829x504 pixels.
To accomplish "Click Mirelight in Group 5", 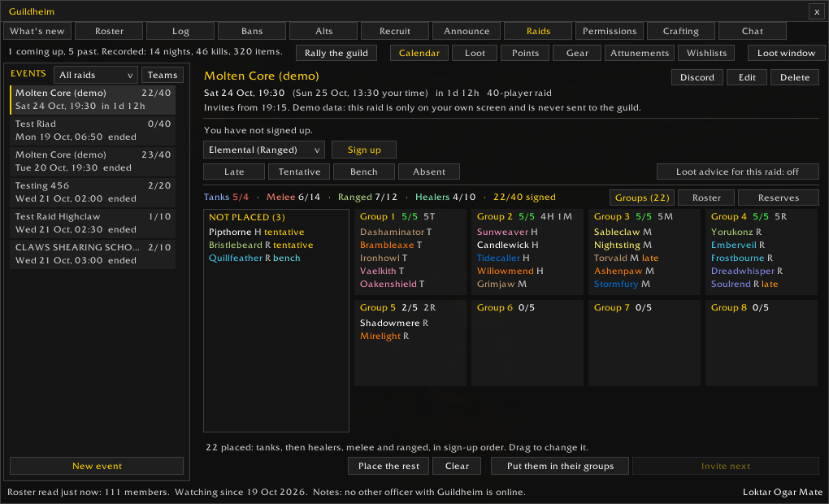I will pos(384,337).
